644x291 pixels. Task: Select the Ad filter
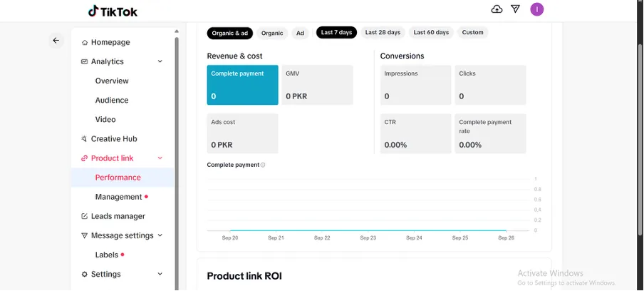coord(300,33)
